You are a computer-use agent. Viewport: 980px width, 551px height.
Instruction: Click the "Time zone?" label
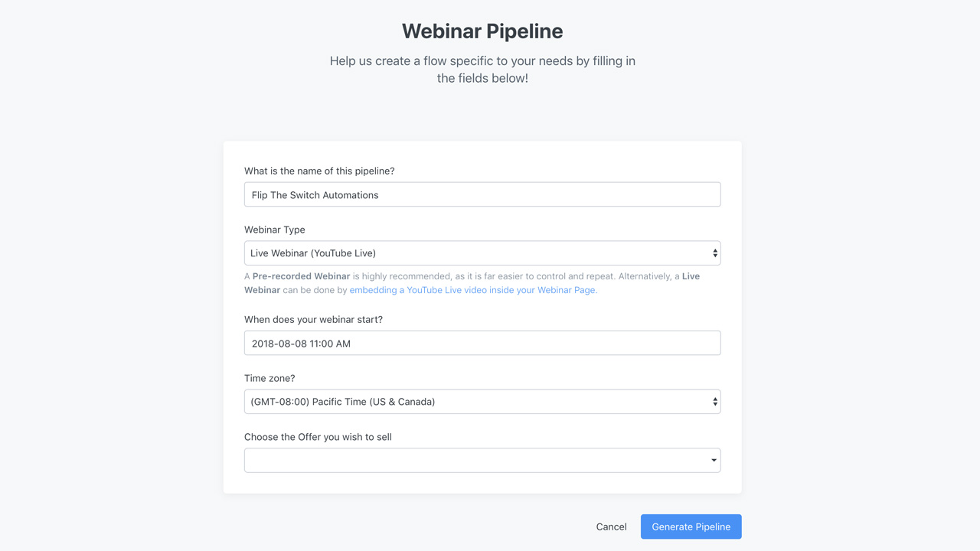269,378
